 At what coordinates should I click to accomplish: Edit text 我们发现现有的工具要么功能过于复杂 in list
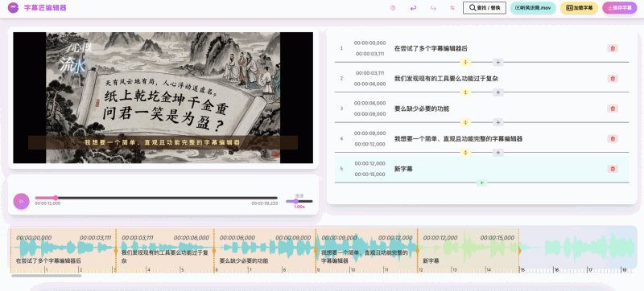446,78
